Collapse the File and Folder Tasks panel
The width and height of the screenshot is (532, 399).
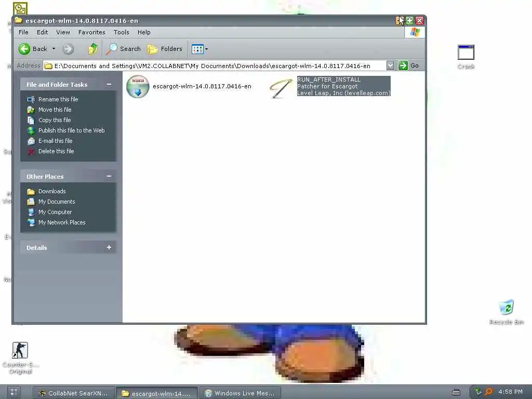coord(109,84)
